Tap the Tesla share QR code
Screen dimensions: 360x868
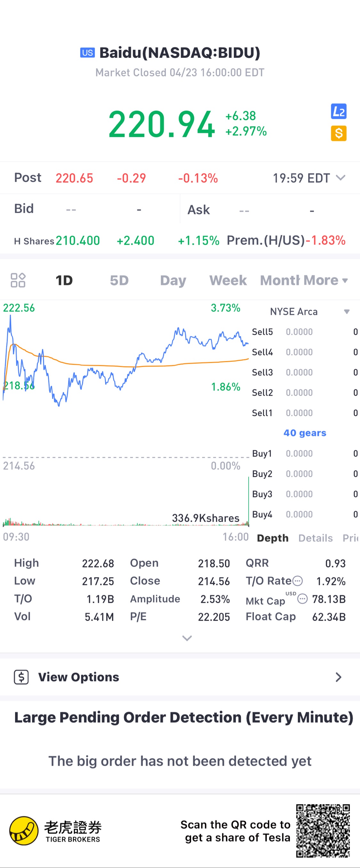[x=323, y=831]
